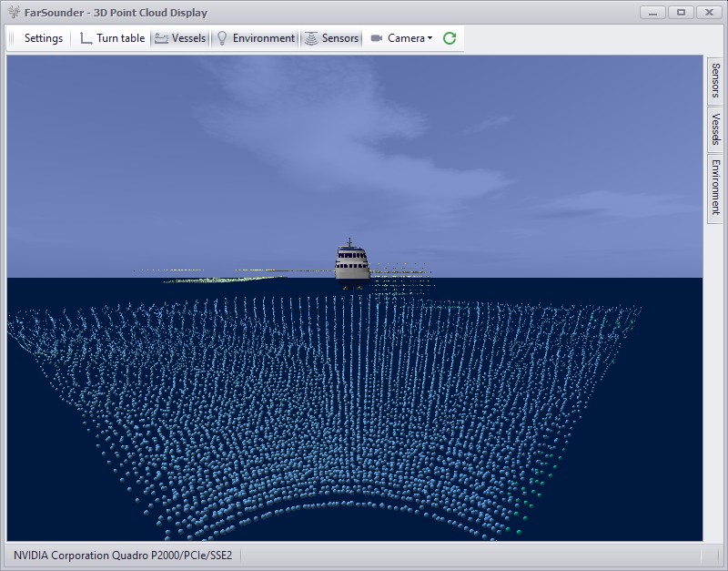Click the Sensors sonar icon in toolbar
This screenshot has width=728, height=571.
(311, 38)
